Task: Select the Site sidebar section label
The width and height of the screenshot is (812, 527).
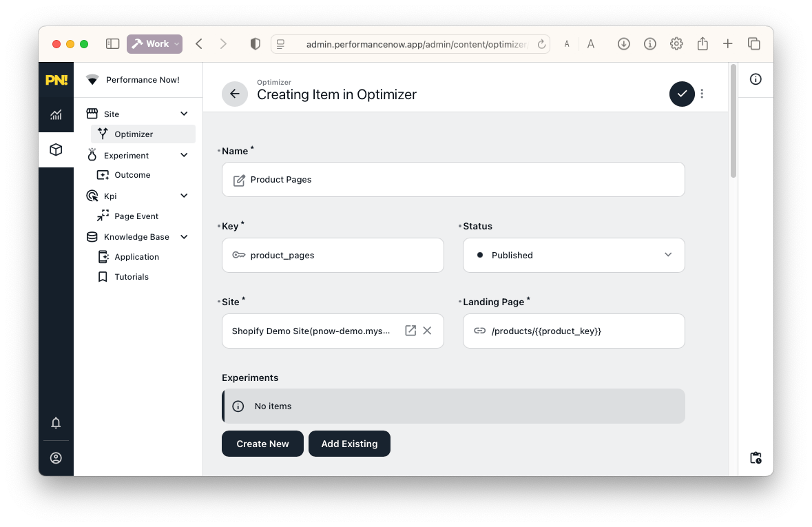Action: (112, 114)
